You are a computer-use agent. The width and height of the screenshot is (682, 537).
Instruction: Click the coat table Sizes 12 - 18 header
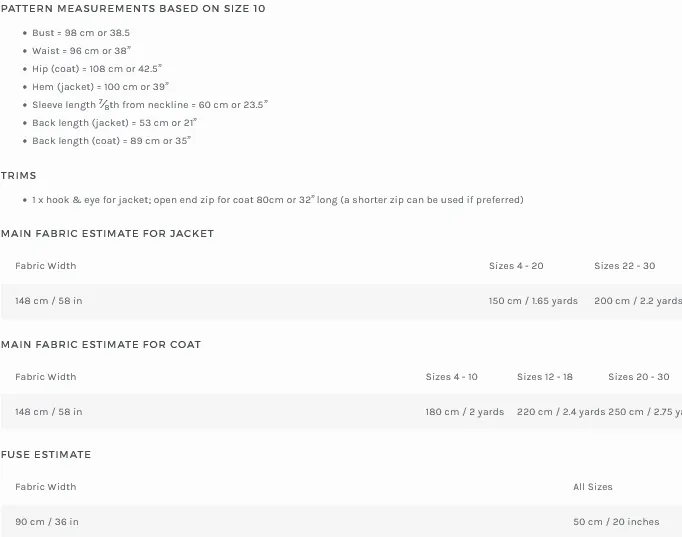[545, 377]
